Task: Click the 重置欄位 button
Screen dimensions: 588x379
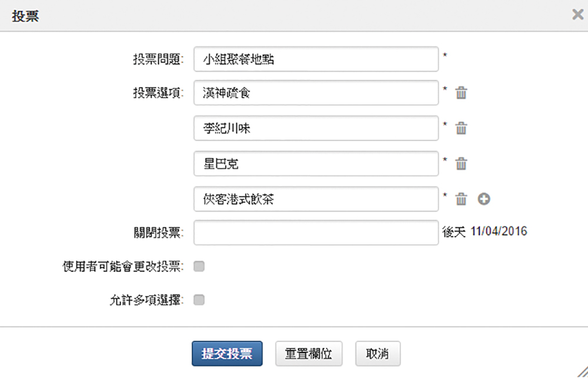Action: (309, 354)
